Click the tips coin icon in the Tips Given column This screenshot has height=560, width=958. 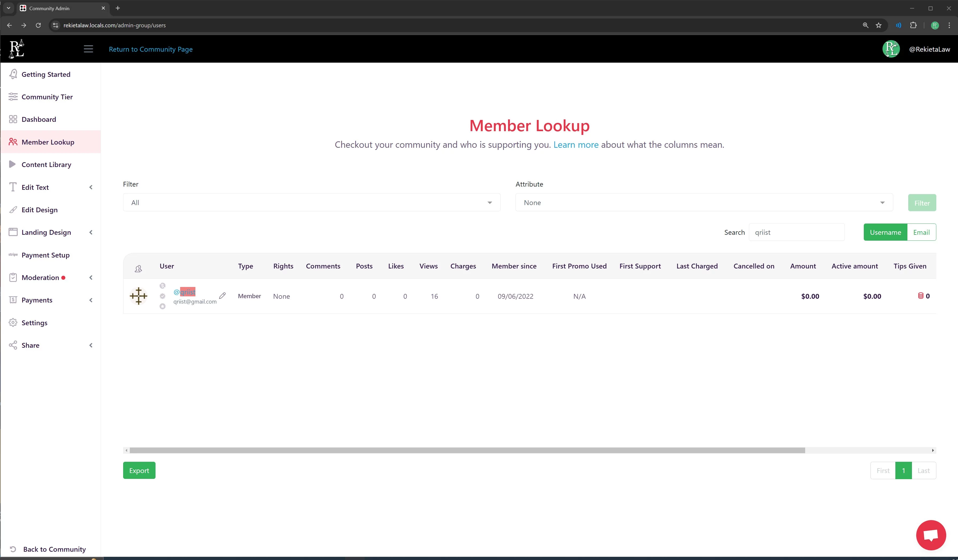pyautogui.click(x=921, y=296)
